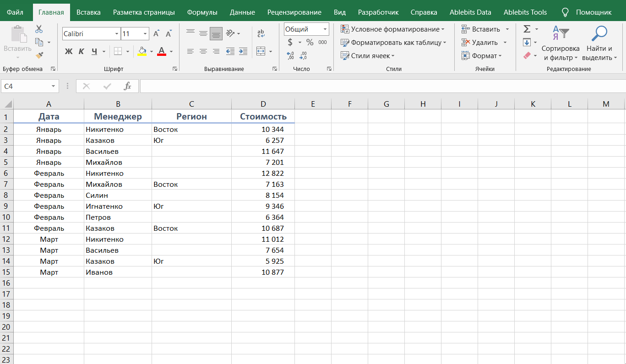
Task: Toggle the wrap text button
Action: (261, 33)
